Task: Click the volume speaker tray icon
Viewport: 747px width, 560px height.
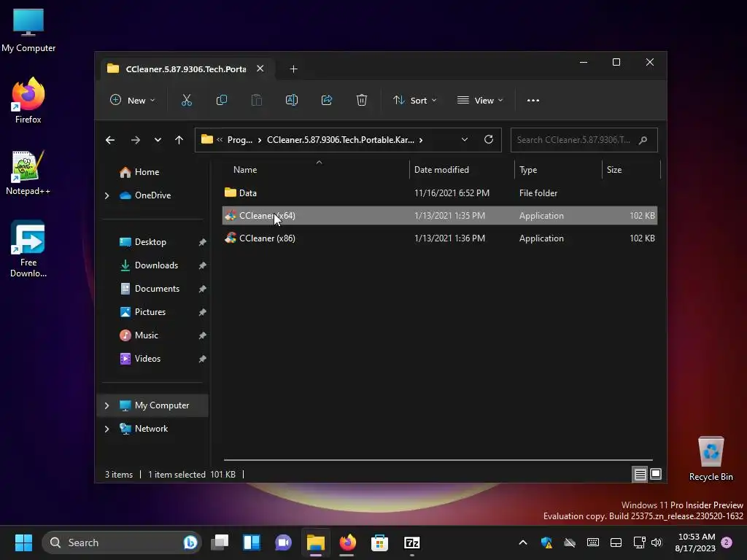Action: (x=657, y=542)
